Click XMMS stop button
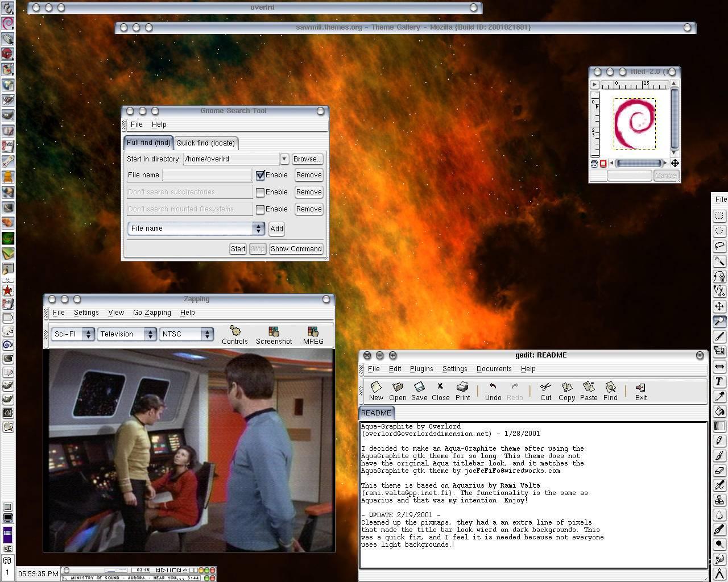Image resolution: width=728 pixels, height=582 pixels. click(174, 570)
